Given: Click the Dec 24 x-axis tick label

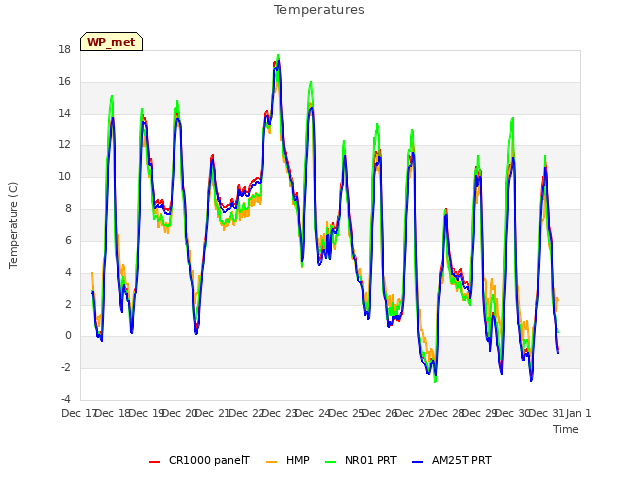Looking at the screenshot, I should (x=312, y=413).
